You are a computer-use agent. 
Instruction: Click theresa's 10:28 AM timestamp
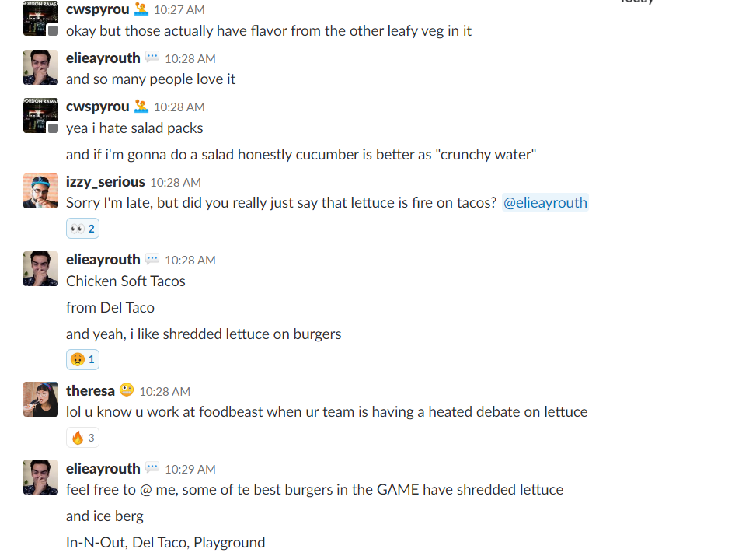165,391
